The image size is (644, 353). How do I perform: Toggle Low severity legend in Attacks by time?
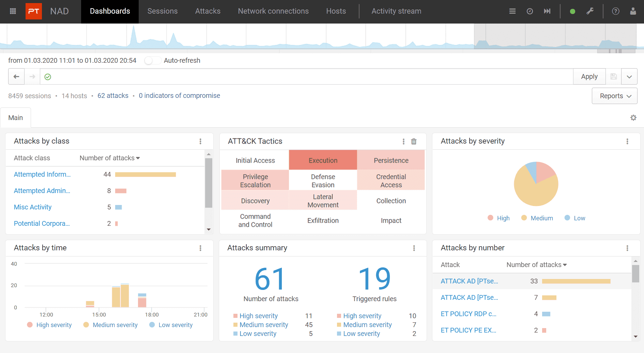pyautogui.click(x=171, y=325)
